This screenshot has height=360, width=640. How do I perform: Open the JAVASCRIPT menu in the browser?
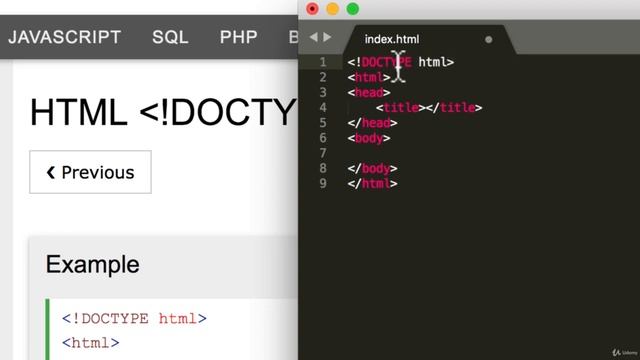click(64, 37)
